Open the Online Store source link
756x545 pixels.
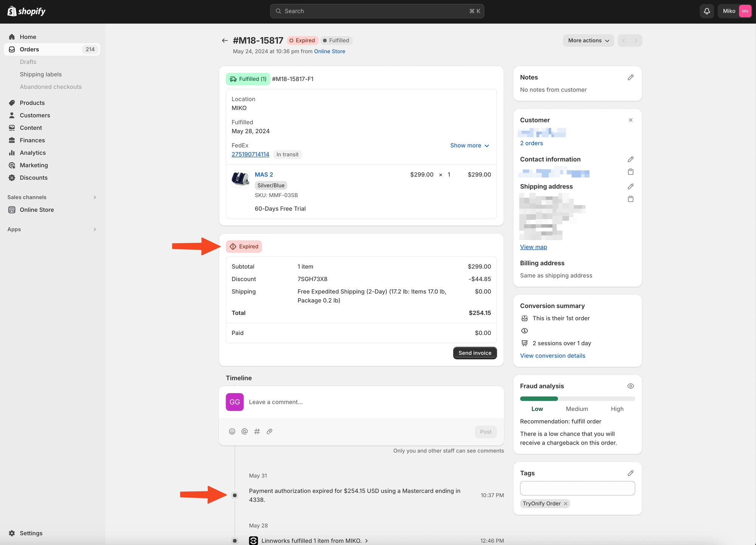[x=330, y=51]
